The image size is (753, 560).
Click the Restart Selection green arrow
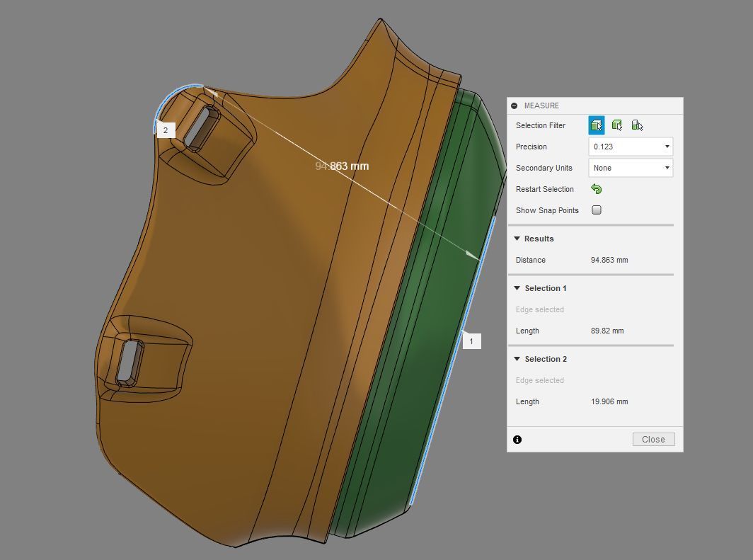click(597, 189)
